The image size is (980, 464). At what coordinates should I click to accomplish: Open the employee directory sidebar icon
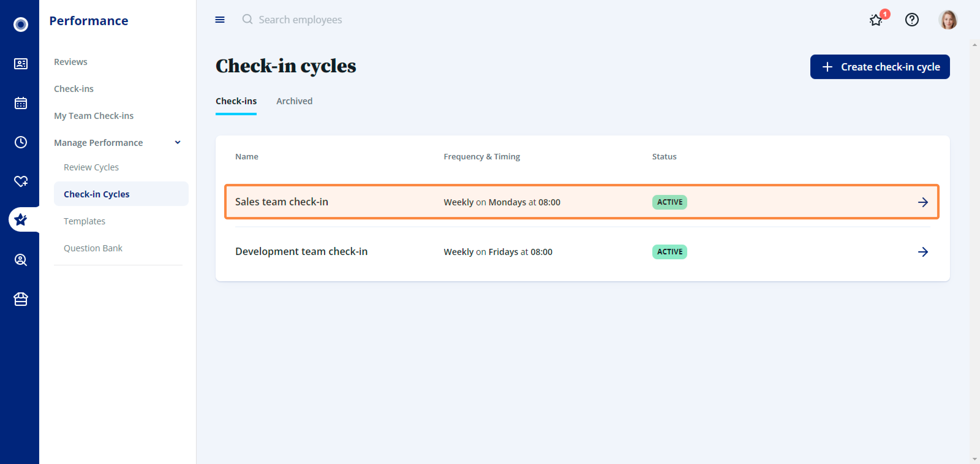[x=21, y=63]
